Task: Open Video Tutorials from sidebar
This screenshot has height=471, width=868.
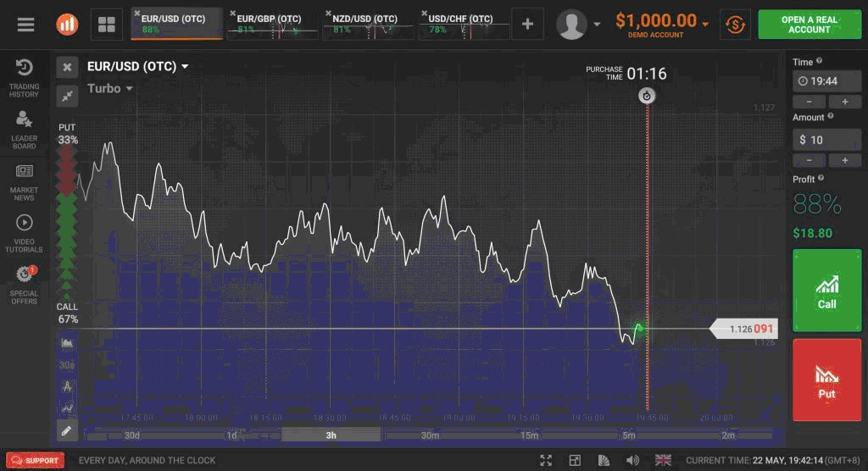Action: (24, 232)
